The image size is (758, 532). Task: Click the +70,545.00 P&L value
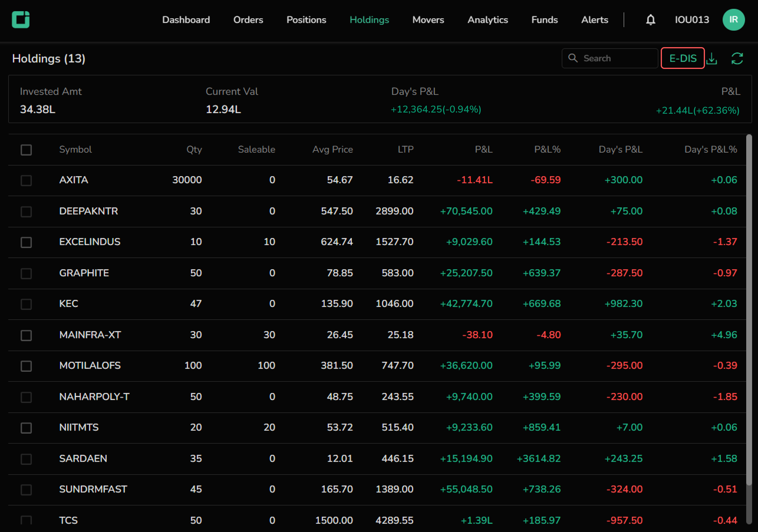coord(466,211)
